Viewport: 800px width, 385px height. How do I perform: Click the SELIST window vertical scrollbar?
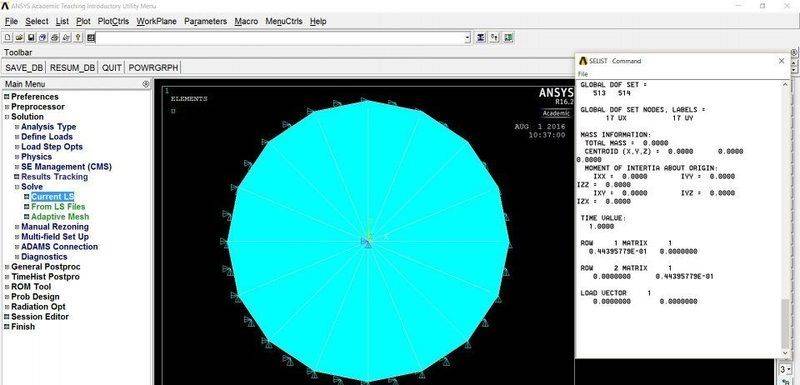point(785,218)
